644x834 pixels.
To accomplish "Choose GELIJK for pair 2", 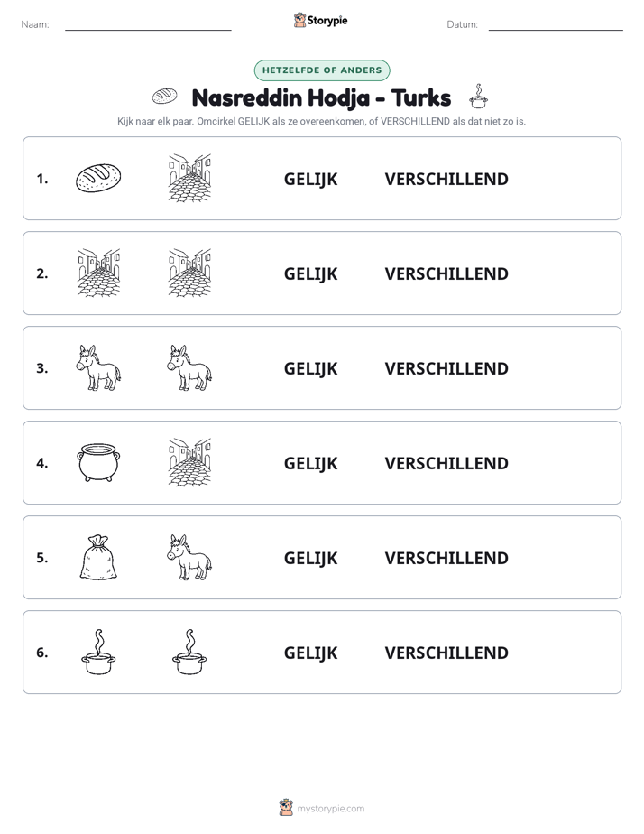I will 311,273.
